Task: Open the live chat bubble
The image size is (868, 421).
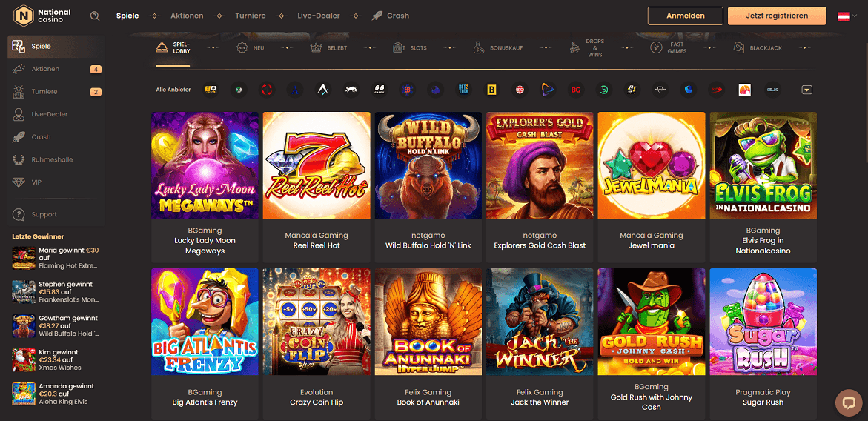Action: coord(847,402)
